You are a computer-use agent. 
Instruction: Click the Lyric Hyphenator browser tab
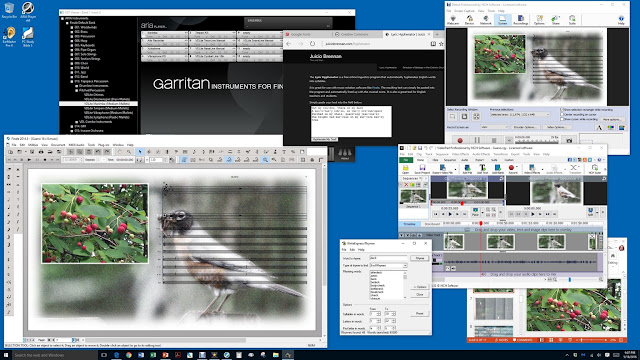[x=407, y=34]
